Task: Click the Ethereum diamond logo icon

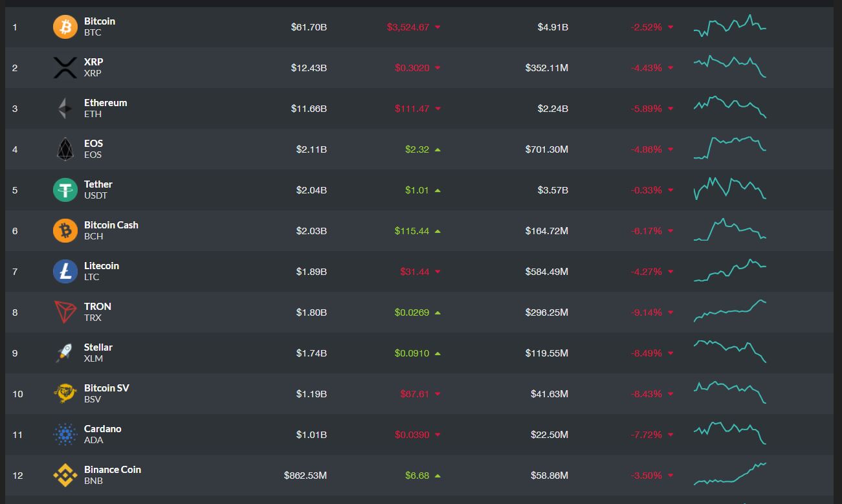Action: [65, 109]
